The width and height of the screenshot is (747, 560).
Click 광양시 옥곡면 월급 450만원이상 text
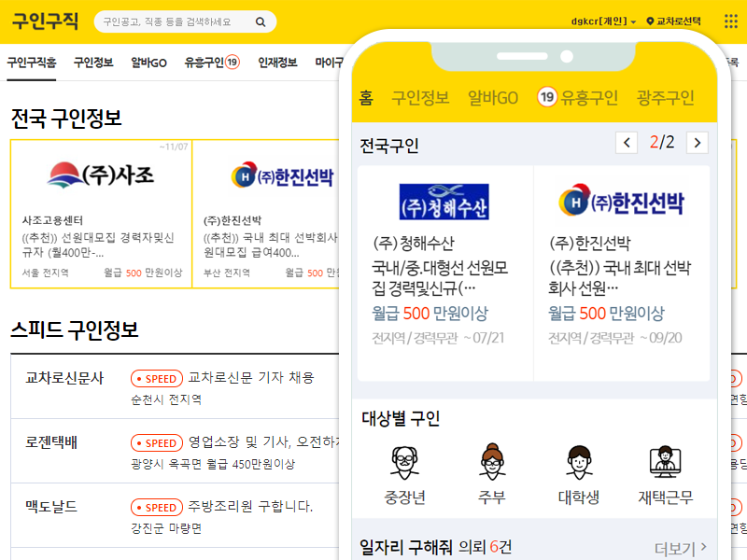pos(213,464)
